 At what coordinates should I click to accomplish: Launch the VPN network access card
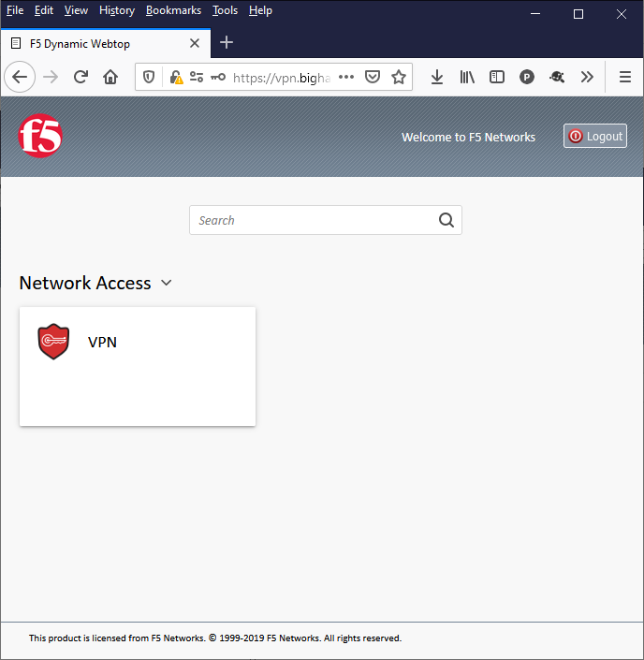pos(138,366)
